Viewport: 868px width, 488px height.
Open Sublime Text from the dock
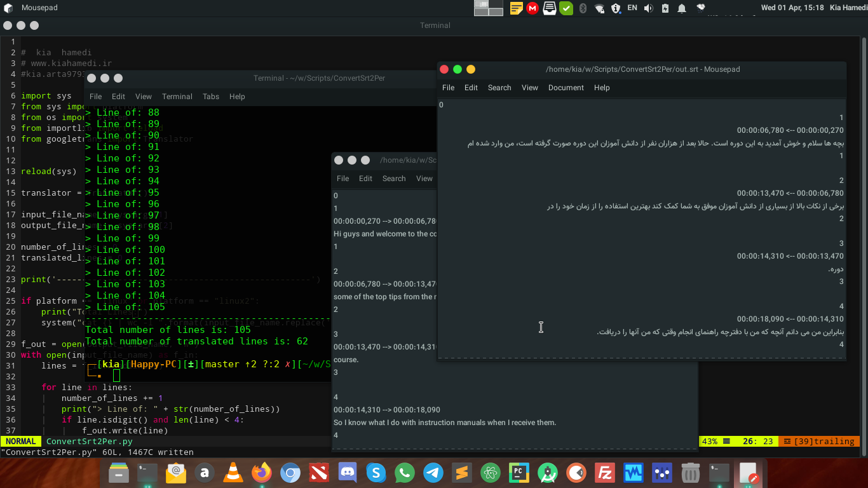click(x=462, y=473)
